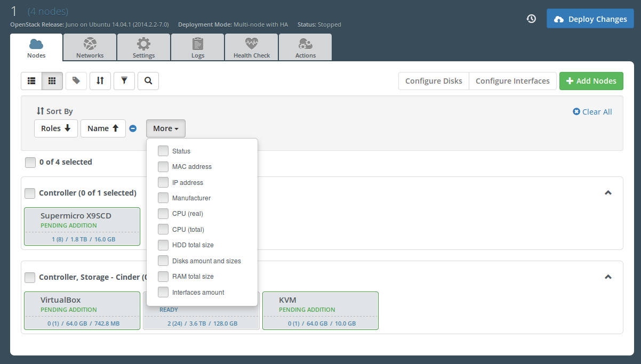Click the tag labels icon button

76,81
